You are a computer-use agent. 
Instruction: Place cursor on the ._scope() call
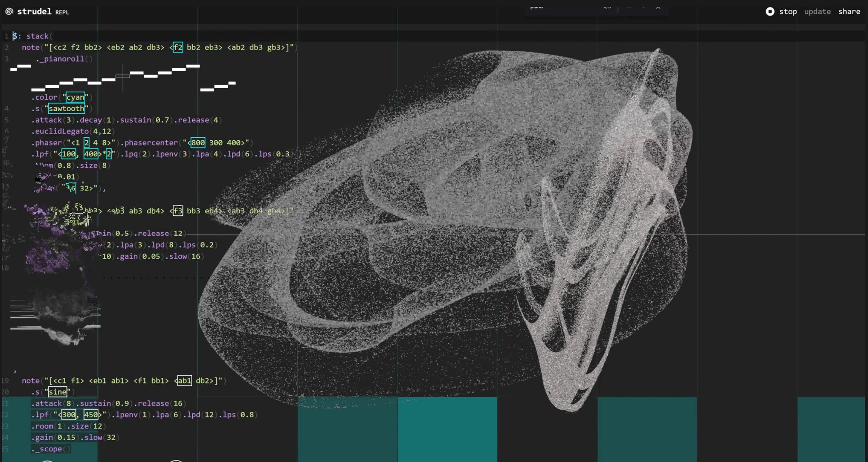coord(50,449)
